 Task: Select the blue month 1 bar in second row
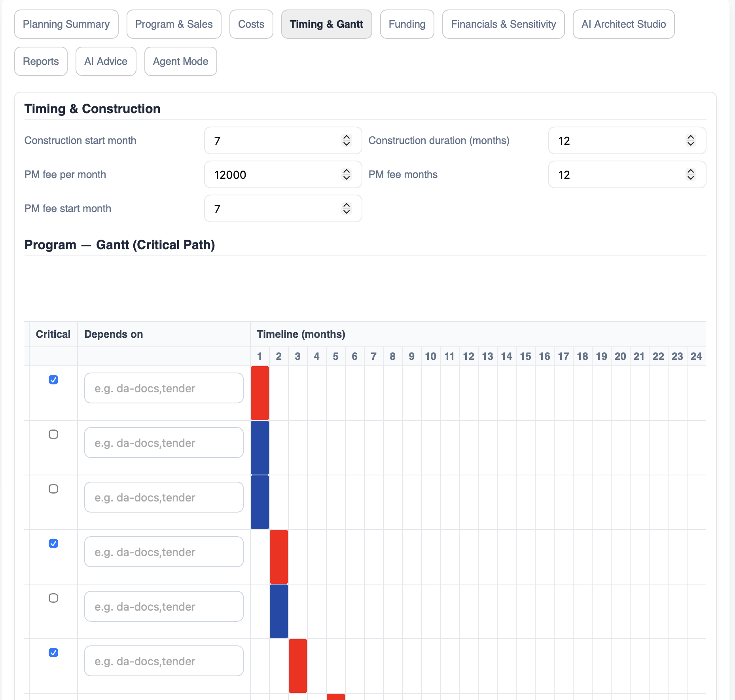(260, 448)
